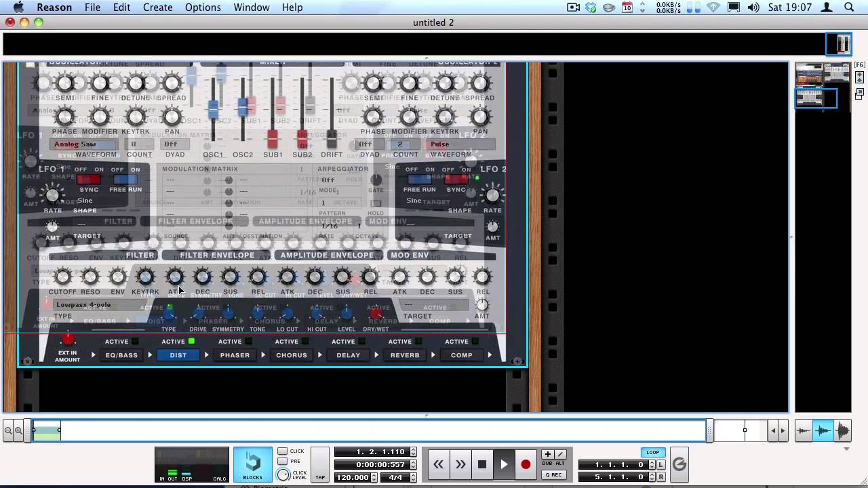Open the Window menu
This screenshot has height=488, width=868.
tap(252, 7)
